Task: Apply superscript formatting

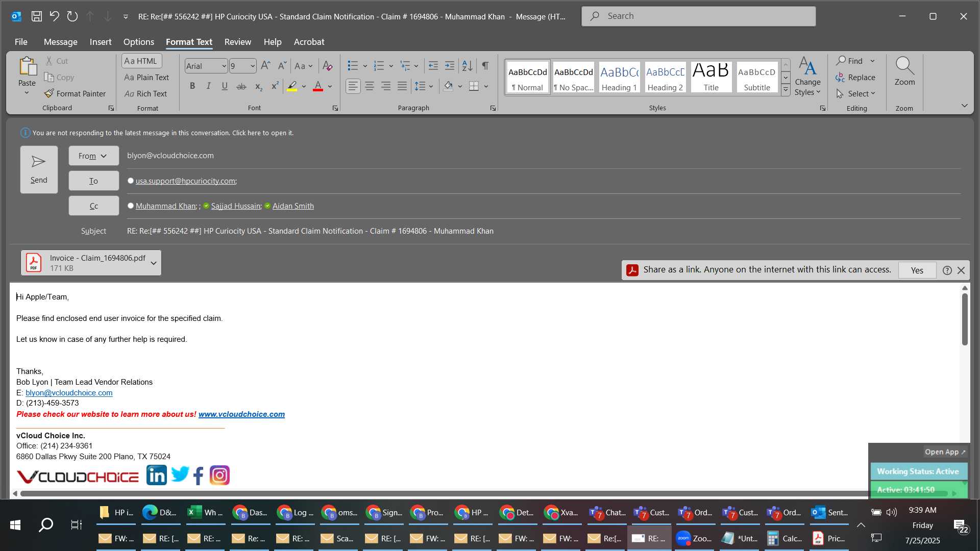Action: pos(275,86)
